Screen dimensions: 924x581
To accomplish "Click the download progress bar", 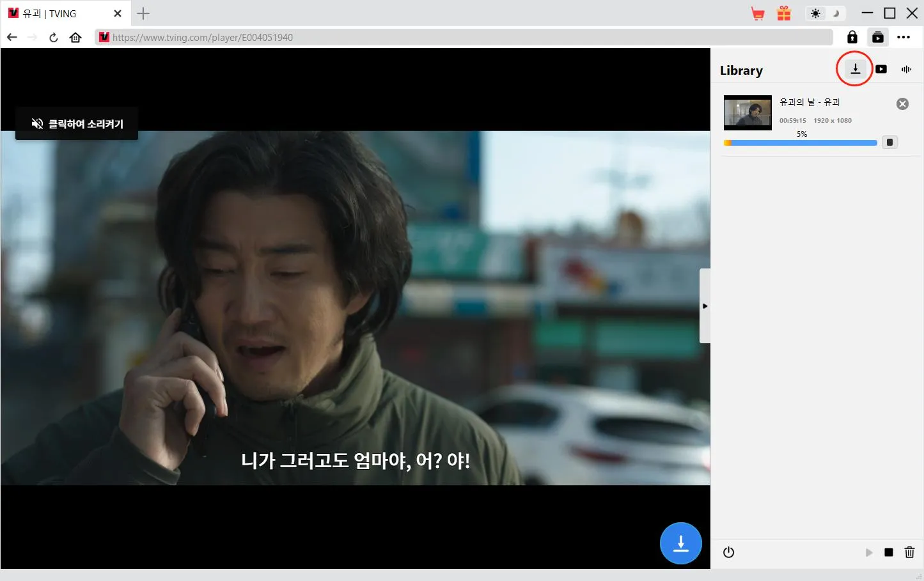I will (x=801, y=143).
